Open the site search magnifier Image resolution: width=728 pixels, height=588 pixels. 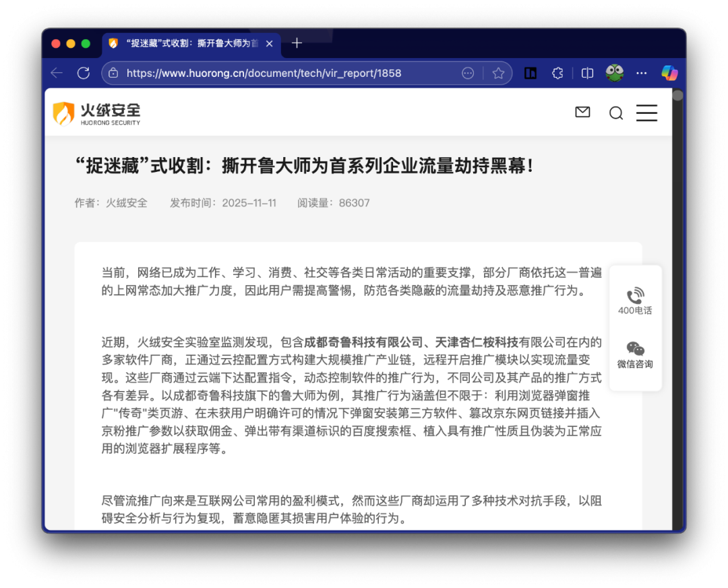pos(615,113)
